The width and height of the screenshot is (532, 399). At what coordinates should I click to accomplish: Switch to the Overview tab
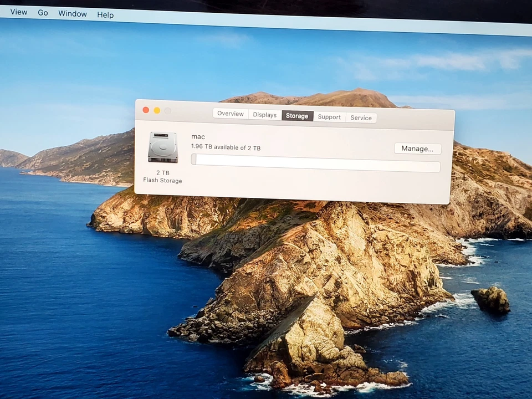click(x=231, y=114)
